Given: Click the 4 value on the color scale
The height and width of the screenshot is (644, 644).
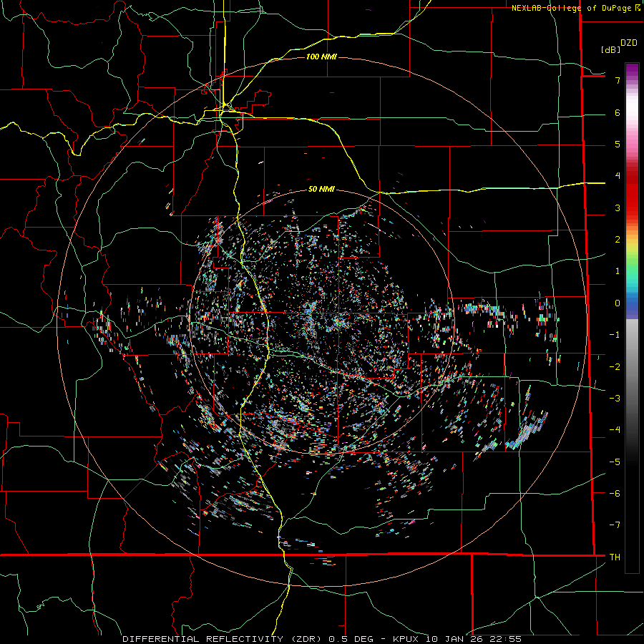Looking at the screenshot, I should pos(618,176).
